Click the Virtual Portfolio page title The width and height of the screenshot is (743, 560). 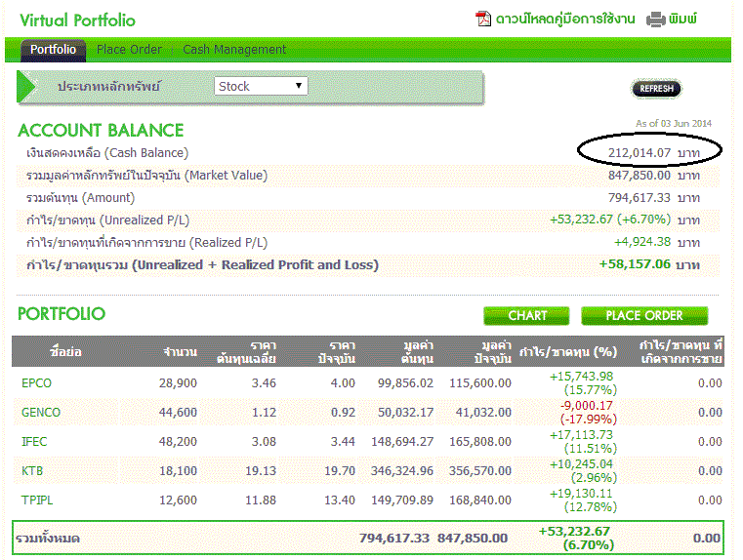pyautogui.click(x=77, y=20)
